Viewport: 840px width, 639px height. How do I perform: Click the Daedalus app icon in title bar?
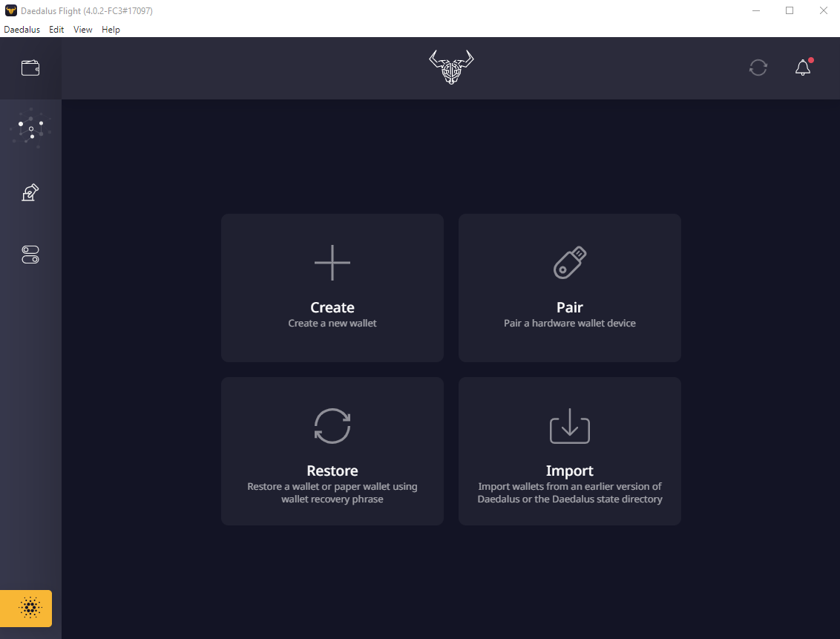click(x=10, y=11)
